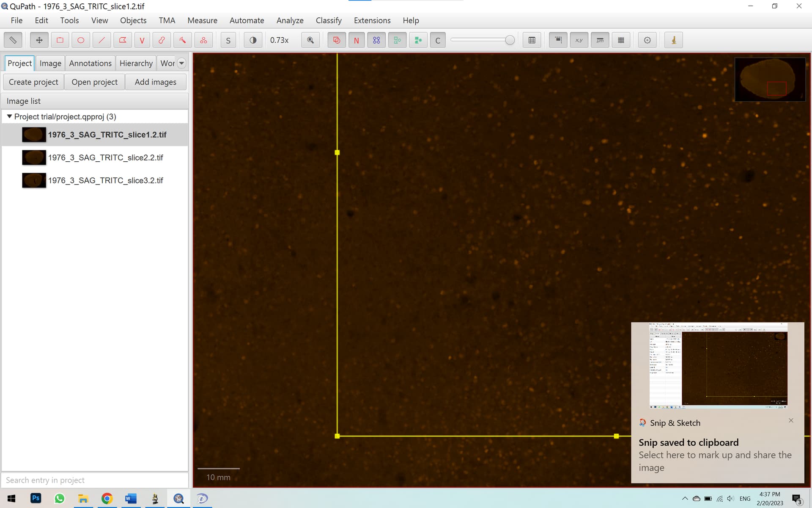Select the Move tool
The image size is (812, 508).
point(39,40)
